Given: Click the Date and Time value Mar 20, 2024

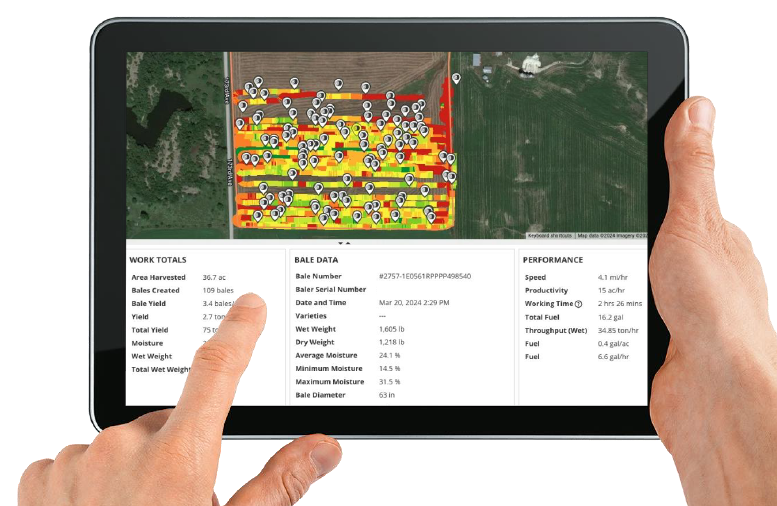Looking at the screenshot, I should point(414,303).
